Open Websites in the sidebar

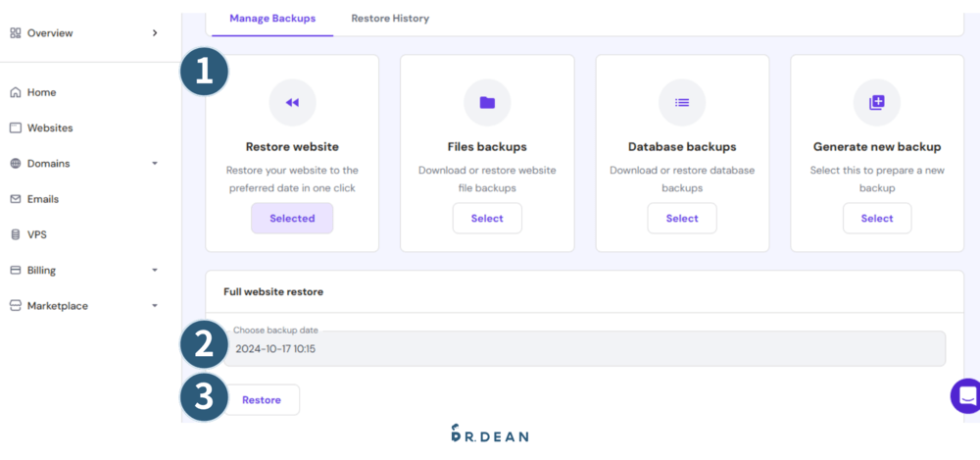click(49, 128)
